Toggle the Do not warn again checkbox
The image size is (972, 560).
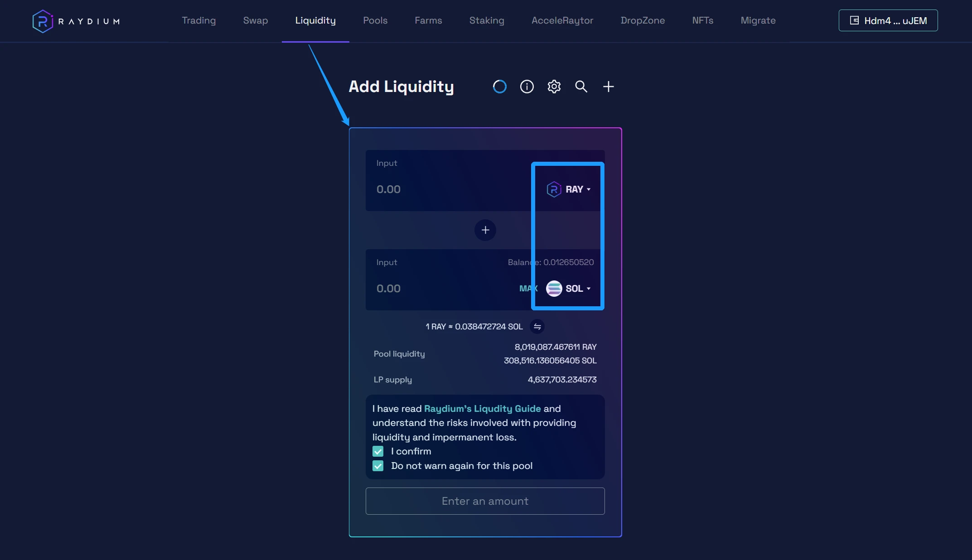[x=378, y=466]
